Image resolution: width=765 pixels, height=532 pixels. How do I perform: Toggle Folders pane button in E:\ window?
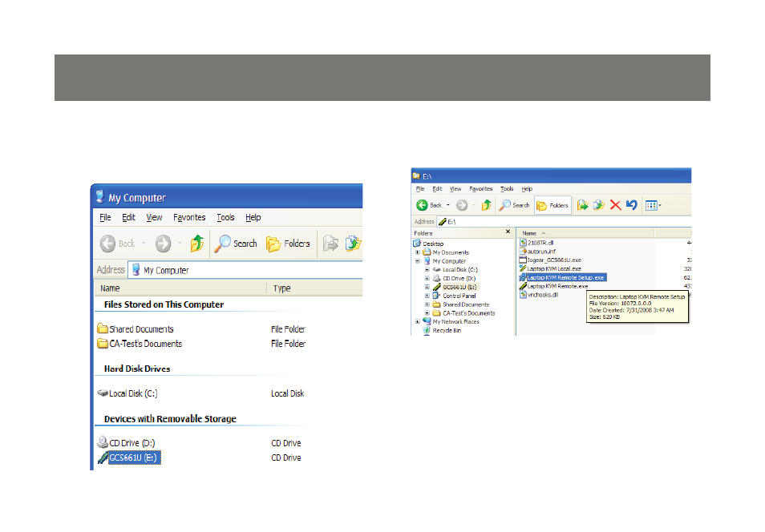tap(552, 206)
